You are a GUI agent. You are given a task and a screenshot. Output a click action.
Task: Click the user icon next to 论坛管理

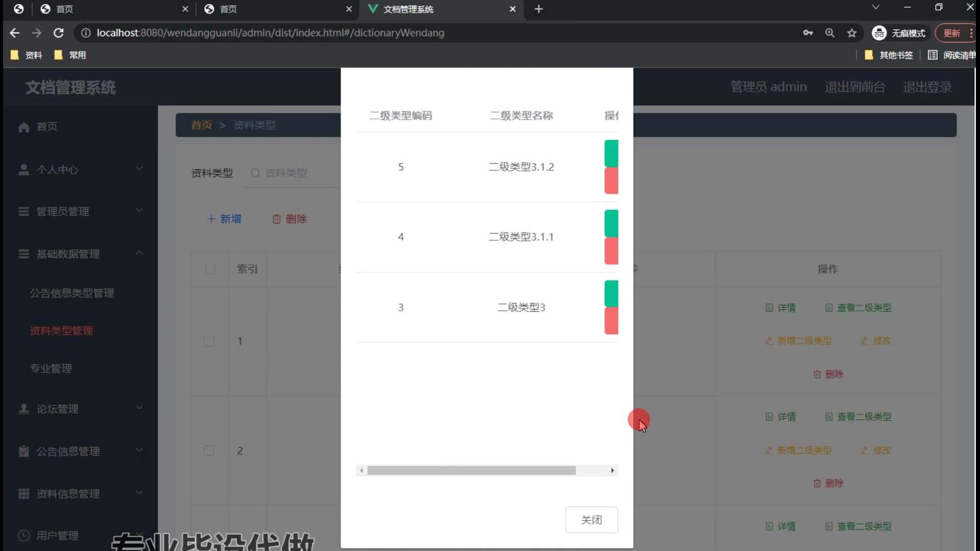tap(24, 409)
